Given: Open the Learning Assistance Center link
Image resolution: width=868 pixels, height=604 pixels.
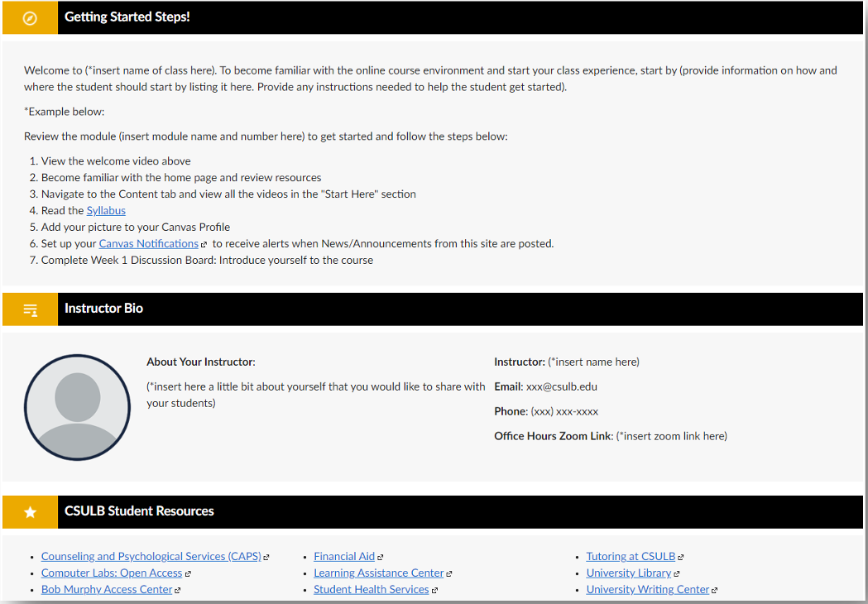Looking at the screenshot, I should click(x=379, y=573).
